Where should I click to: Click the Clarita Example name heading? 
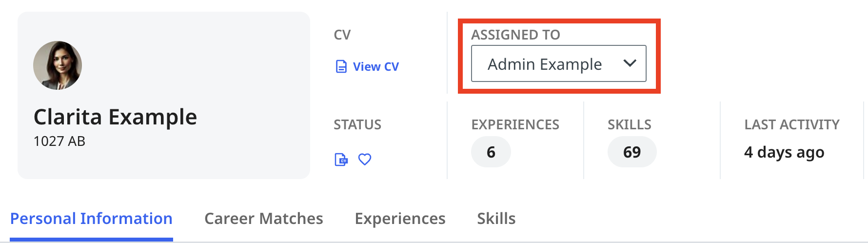point(115,117)
